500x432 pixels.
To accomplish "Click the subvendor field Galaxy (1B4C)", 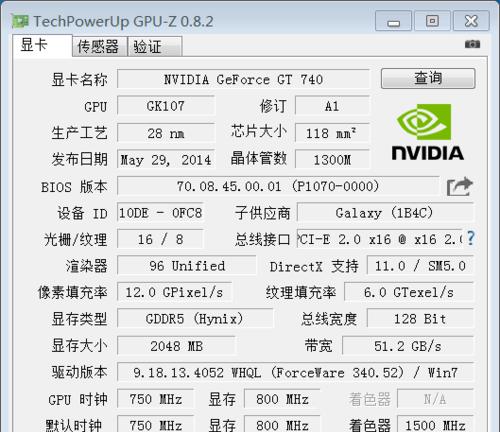I will coord(385,213).
